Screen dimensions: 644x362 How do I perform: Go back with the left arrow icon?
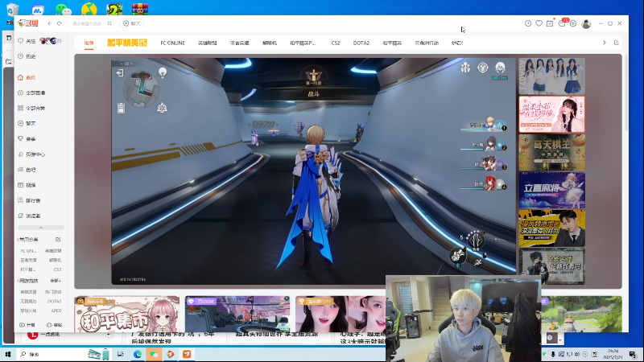coord(50,23)
